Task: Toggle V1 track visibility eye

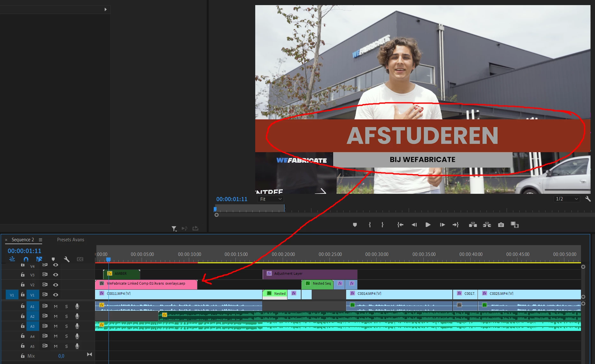Action: point(56,295)
